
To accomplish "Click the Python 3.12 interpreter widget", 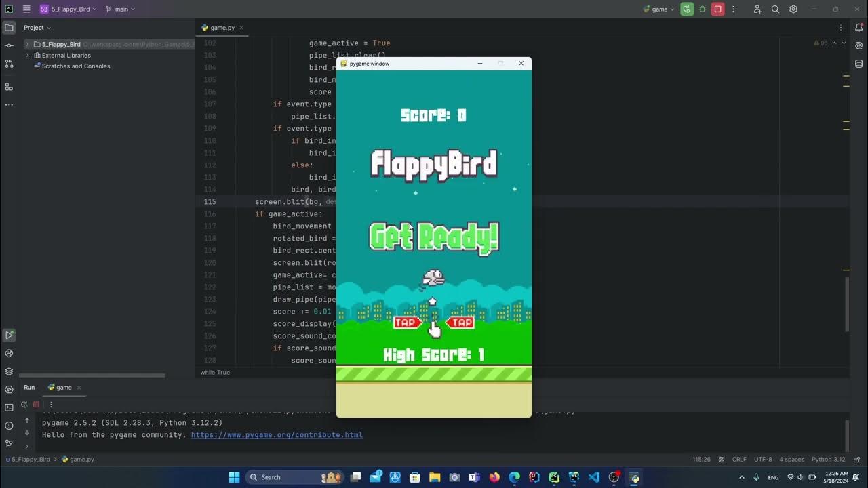I will [x=829, y=459].
